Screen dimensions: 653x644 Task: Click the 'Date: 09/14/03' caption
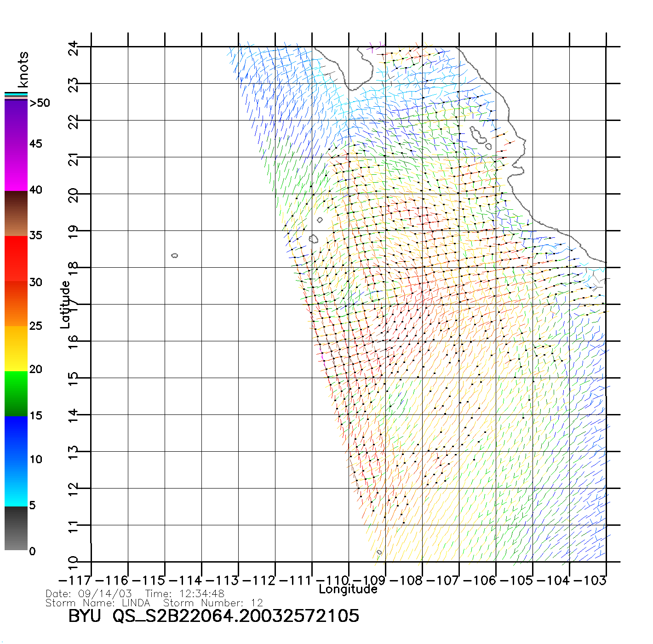89,593
